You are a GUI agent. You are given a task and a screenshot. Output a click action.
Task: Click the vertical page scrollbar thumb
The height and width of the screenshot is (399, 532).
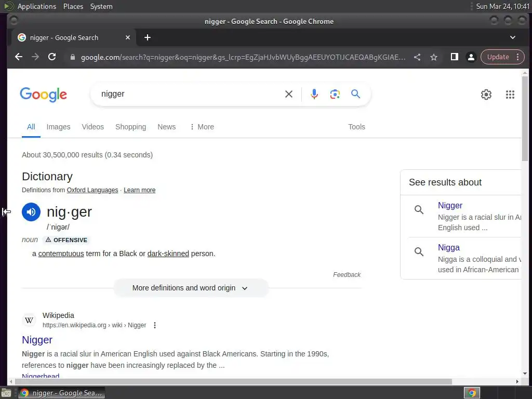[x=525, y=119]
